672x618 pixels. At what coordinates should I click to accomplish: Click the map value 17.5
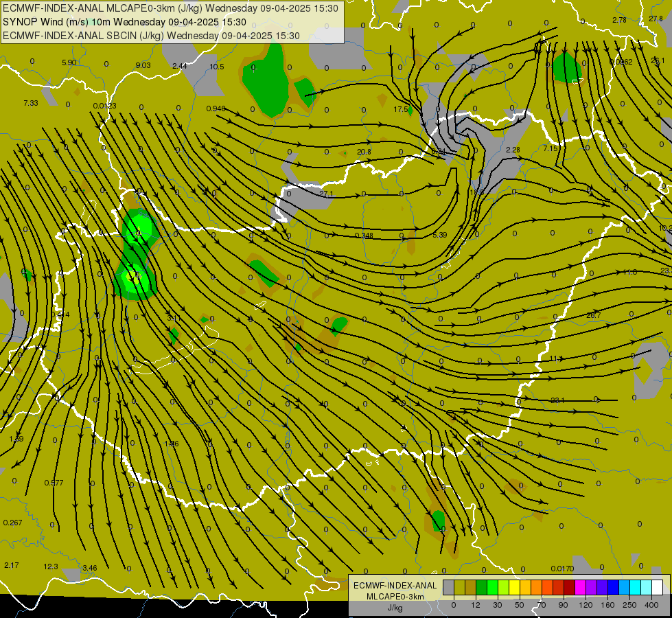(x=401, y=109)
